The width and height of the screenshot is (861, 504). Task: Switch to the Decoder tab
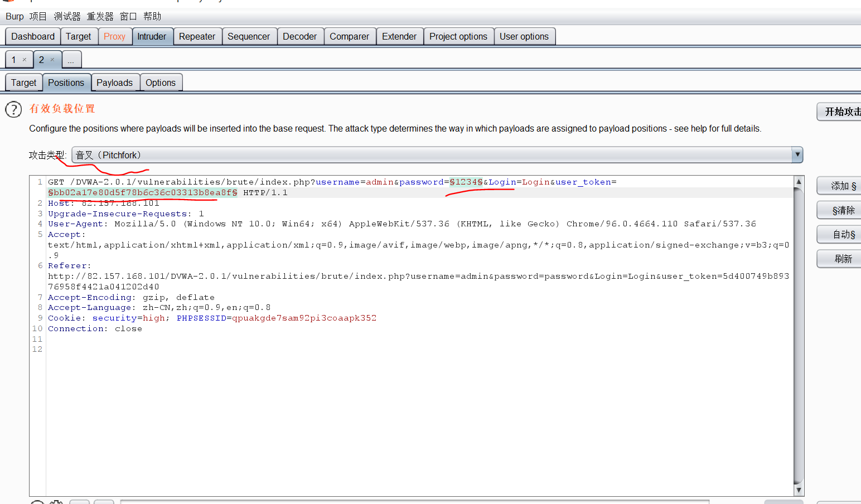(299, 36)
